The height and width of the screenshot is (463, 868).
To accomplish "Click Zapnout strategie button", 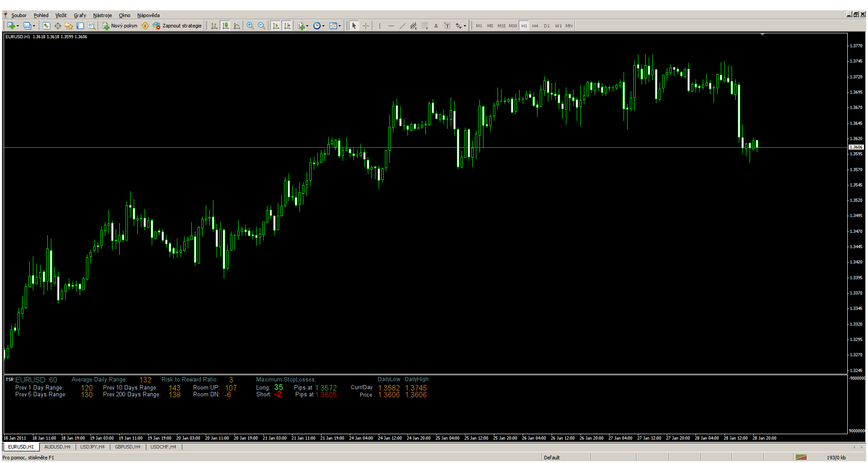I will click(x=177, y=26).
